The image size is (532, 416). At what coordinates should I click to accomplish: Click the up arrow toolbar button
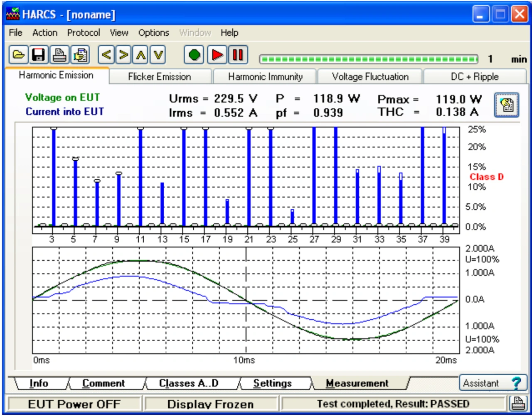(141, 55)
